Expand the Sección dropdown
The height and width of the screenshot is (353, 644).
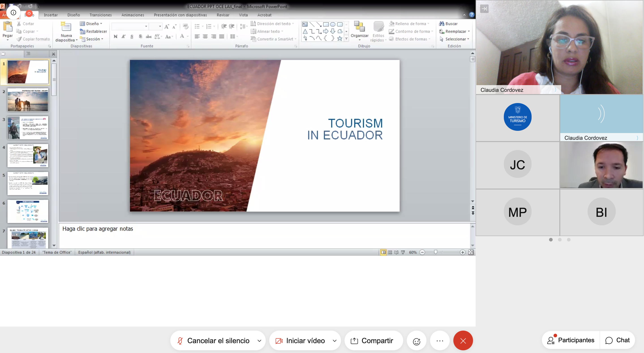(x=102, y=39)
